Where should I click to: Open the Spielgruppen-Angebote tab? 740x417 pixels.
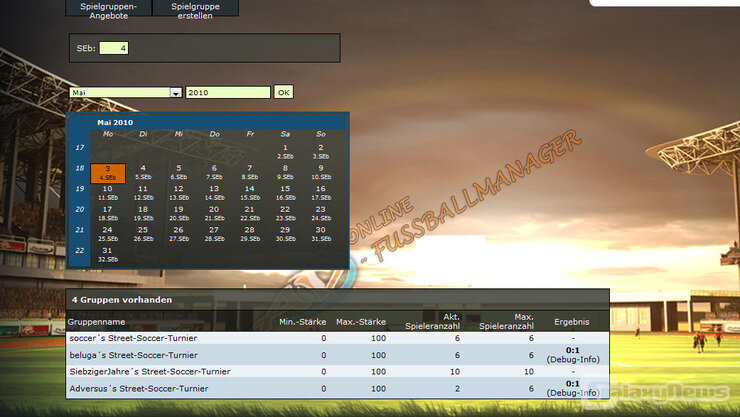pyautogui.click(x=109, y=8)
